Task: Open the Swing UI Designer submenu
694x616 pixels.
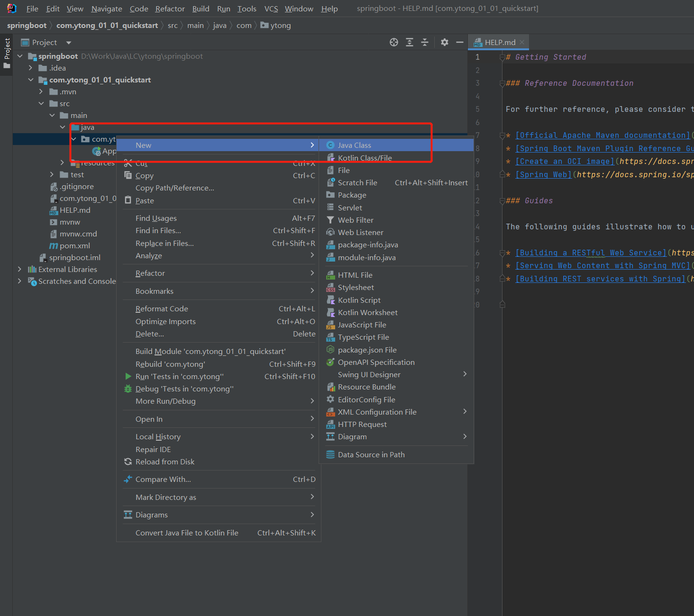Action: pyautogui.click(x=396, y=374)
